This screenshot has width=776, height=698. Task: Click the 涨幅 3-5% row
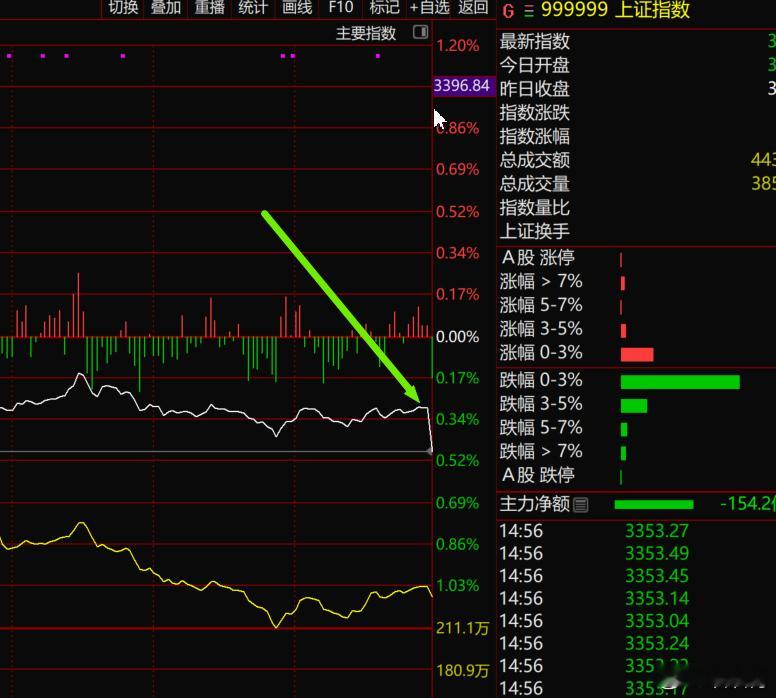636,329
